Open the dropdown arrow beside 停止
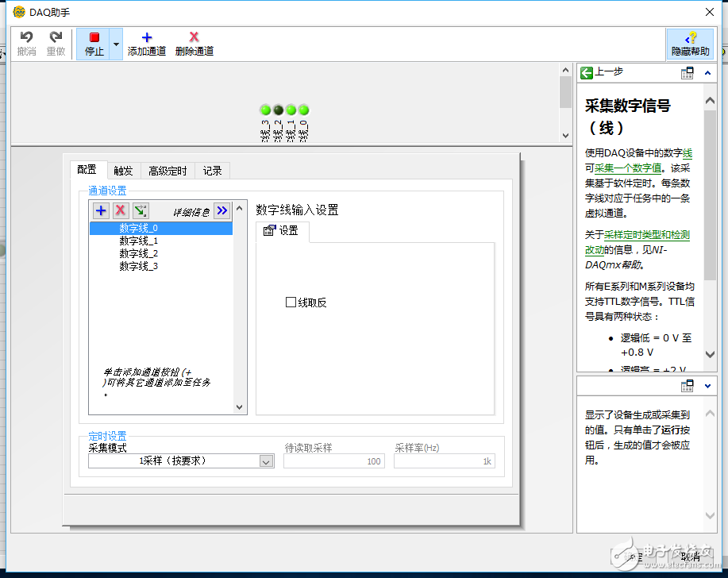The image size is (728, 578). click(x=116, y=44)
